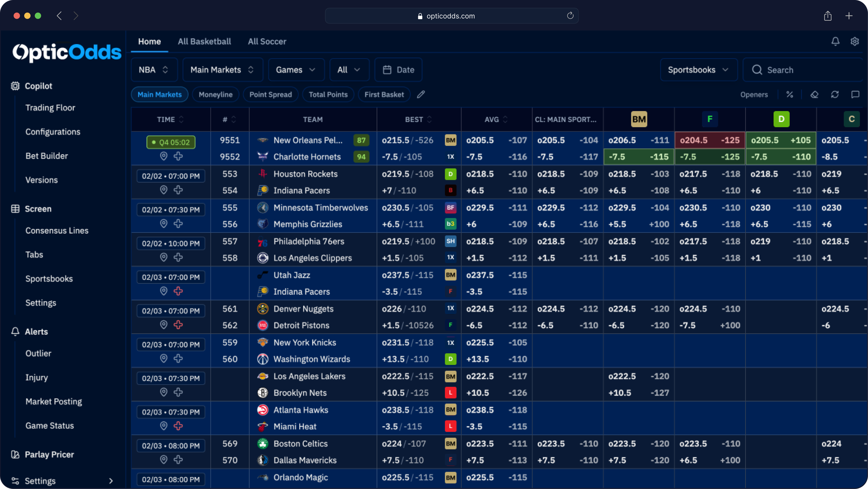
Task: Open Bet Builder in the sidebar
Action: 47,156
